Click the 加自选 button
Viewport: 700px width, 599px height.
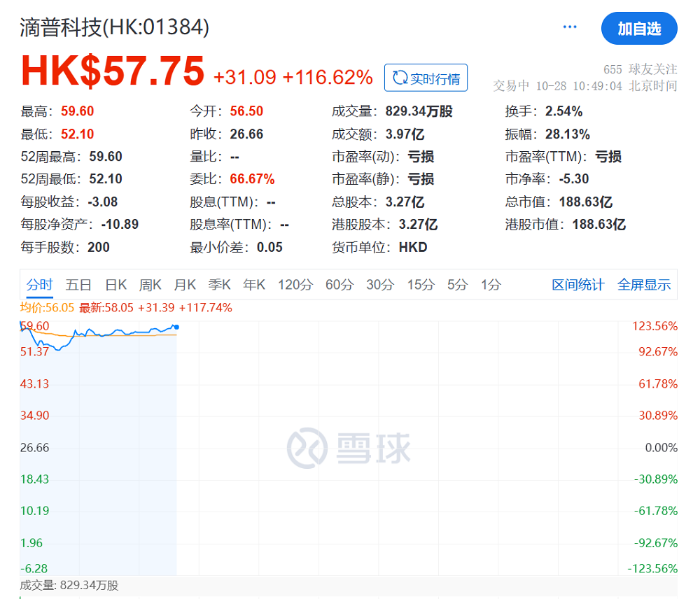[x=639, y=29]
